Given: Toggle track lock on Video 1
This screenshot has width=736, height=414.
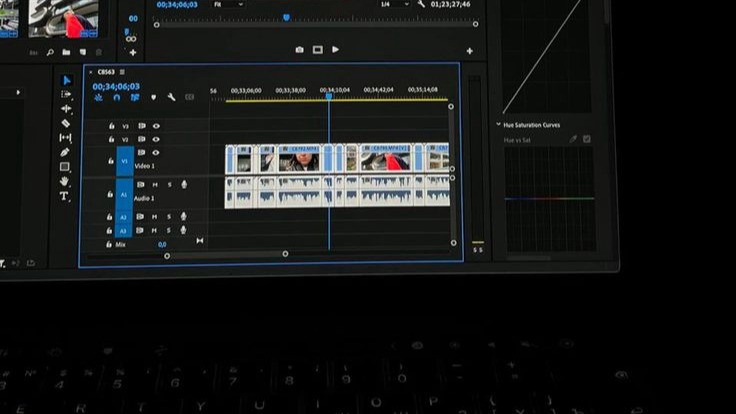Looking at the screenshot, I should [111, 161].
